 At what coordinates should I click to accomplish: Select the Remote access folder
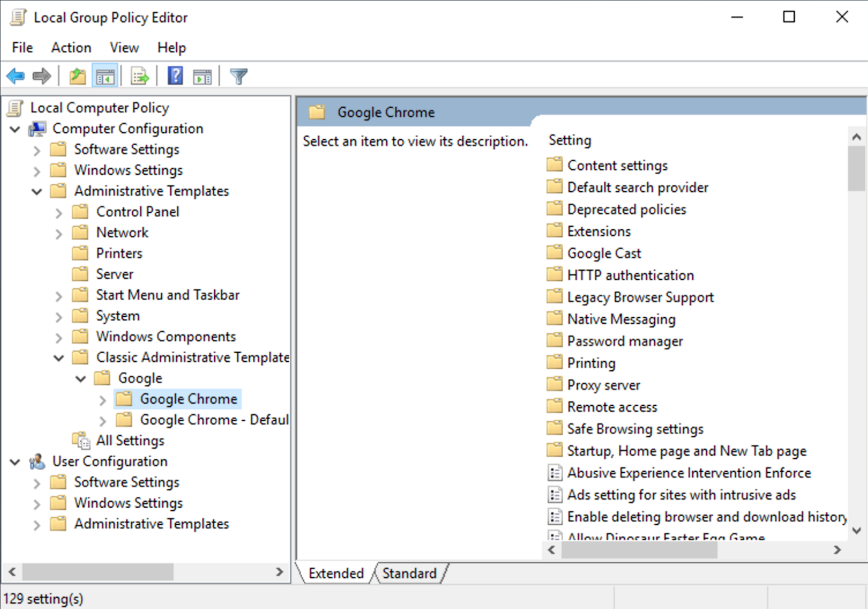point(612,407)
